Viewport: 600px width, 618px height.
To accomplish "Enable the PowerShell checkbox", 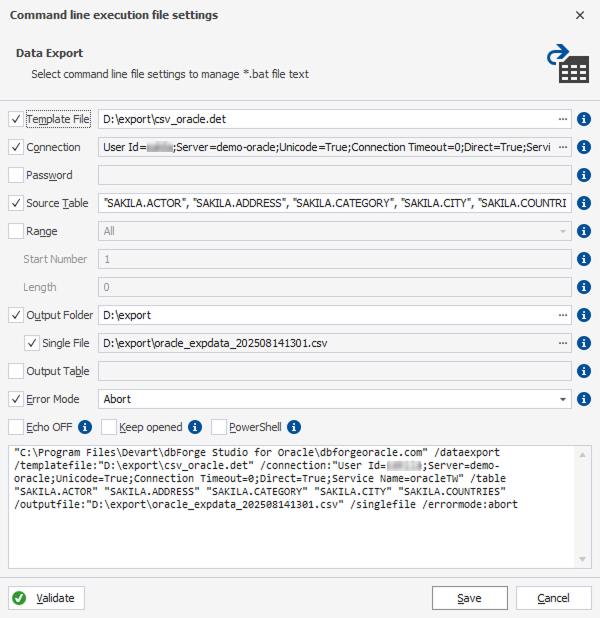I will (219, 427).
